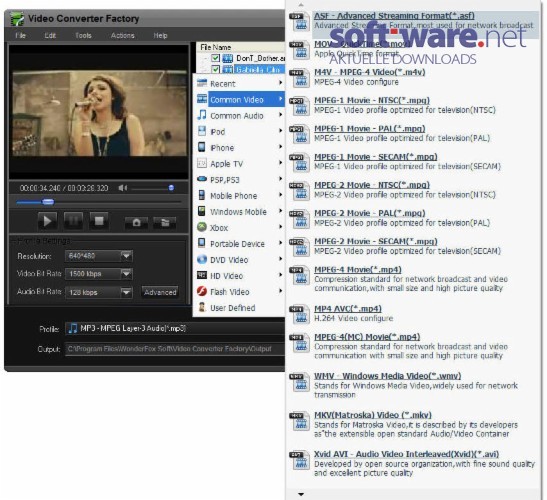Click the Play button in the player
The width and height of the screenshot is (547, 500).
pos(47,221)
